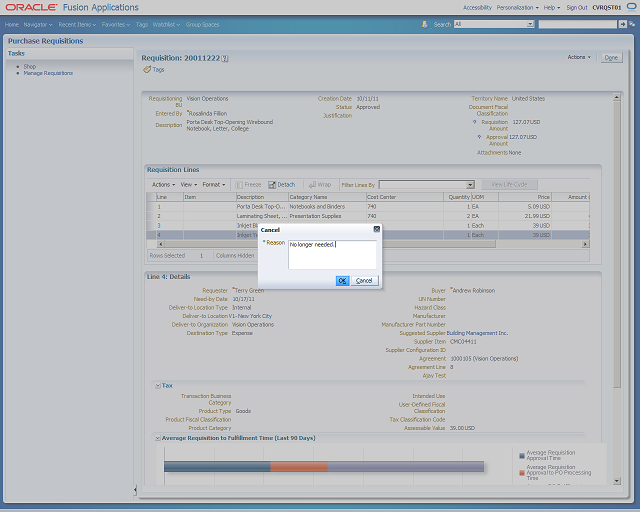Screen dimensions: 640x512
Task: Click Tags in navigation bar
Action: point(142,24)
